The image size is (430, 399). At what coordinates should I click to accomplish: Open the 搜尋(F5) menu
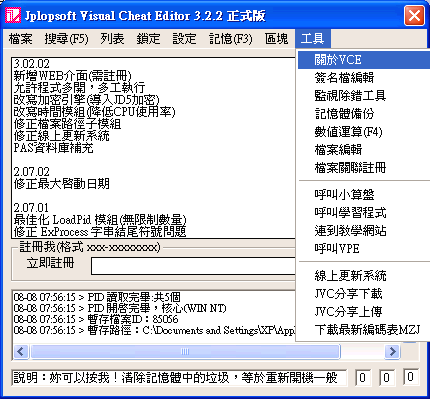pyautogui.click(x=66, y=39)
